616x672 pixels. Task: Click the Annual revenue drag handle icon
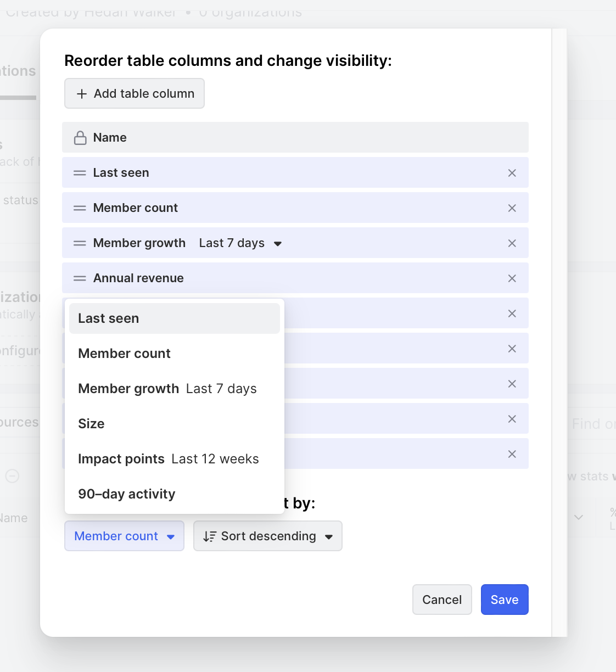click(x=80, y=278)
